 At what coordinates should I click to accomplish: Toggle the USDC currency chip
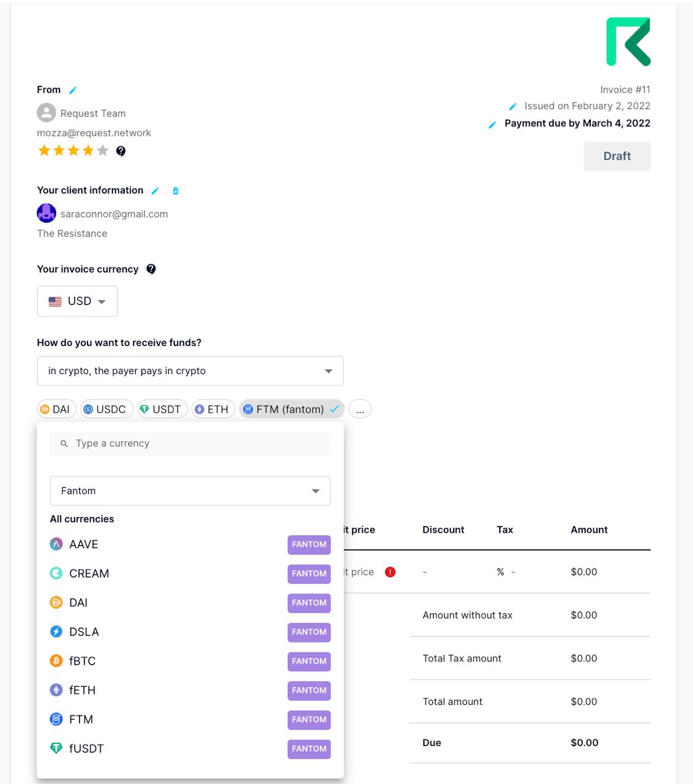[107, 409]
